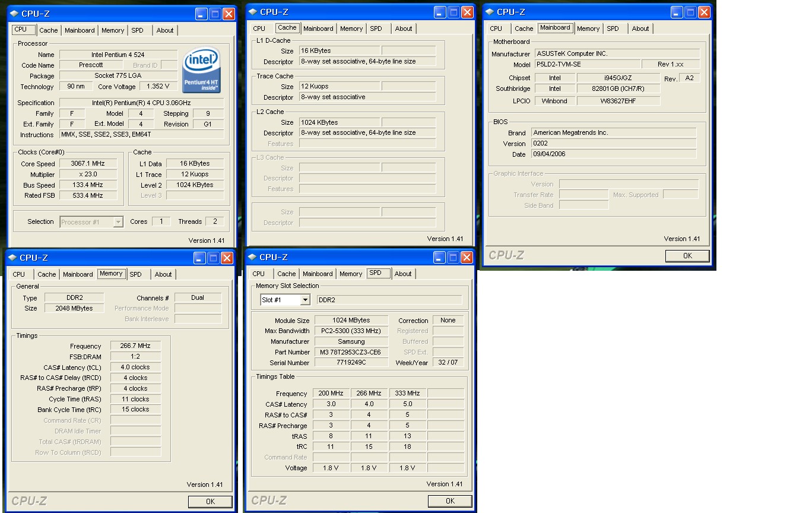
Task: Click the Week/Year value 32 / 07
Action: pyautogui.click(x=448, y=362)
